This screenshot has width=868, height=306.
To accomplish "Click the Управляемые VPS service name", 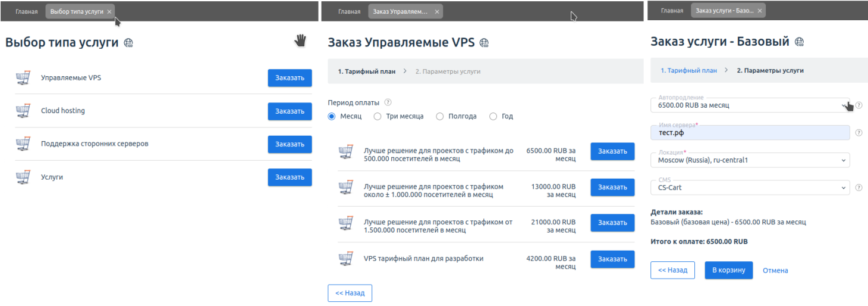I will [71, 78].
